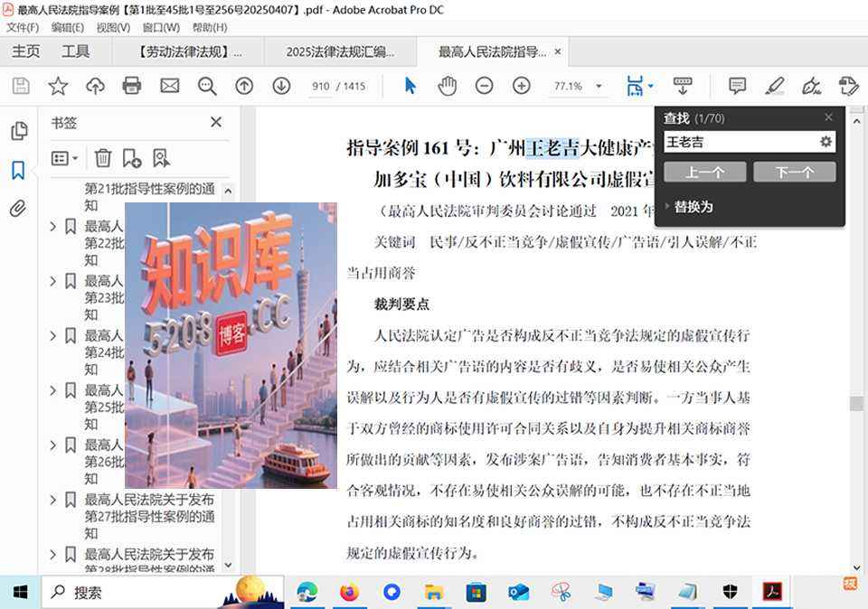Screen dimensions: 868x609
Task: Open the 视图(V) menu
Action: pos(114,28)
